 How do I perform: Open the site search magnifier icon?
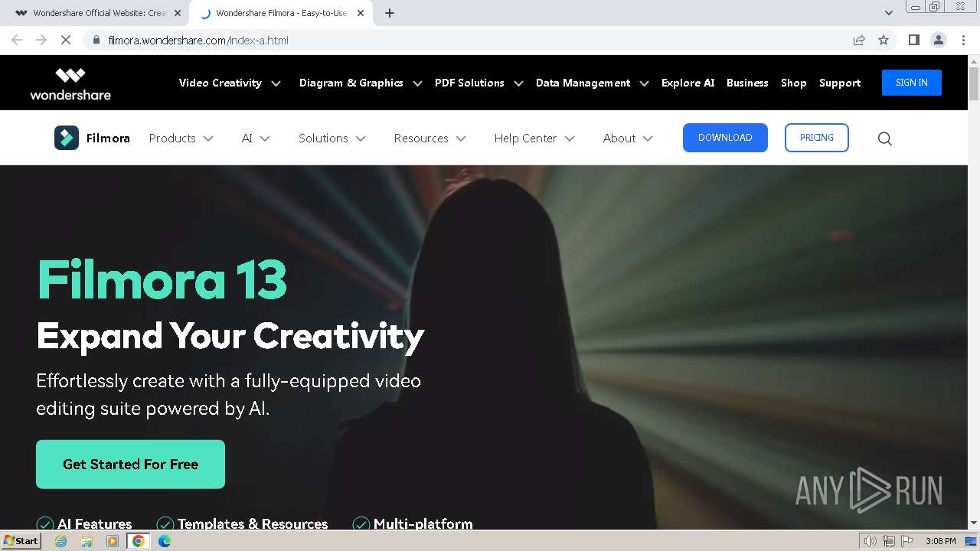point(884,139)
